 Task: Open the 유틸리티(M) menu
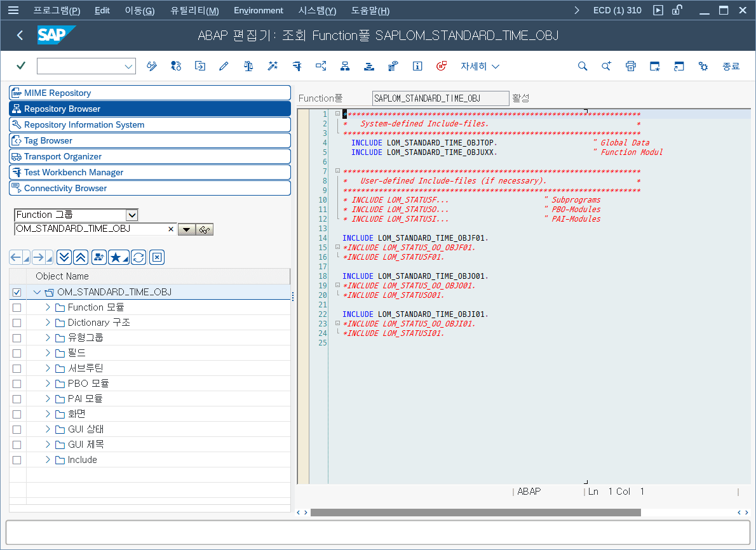click(194, 11)
